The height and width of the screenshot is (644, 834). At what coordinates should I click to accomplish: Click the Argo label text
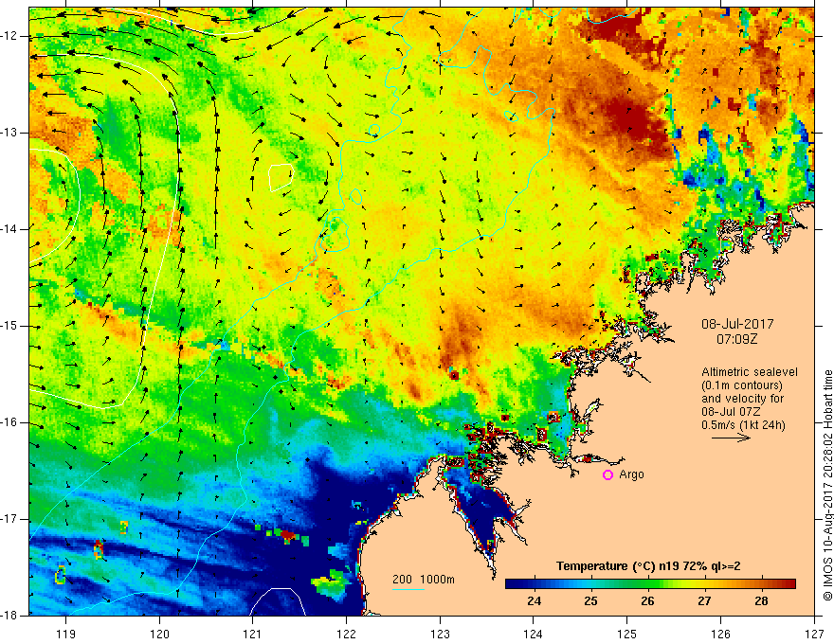coord(631,474)
